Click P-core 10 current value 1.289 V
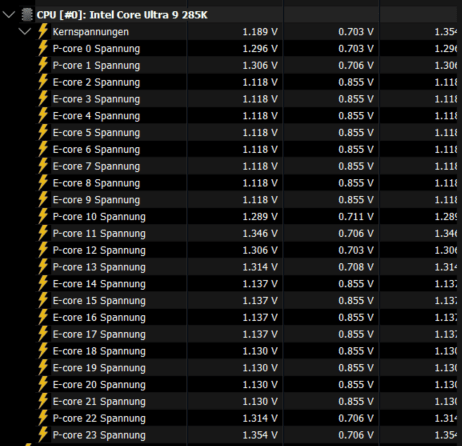The width and height of the screenshot is (462, 446). [260, 217]
